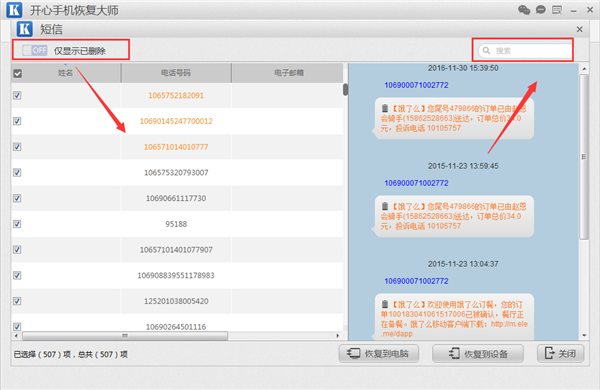Close the 短信 panel with X
The image size is (600, 390).
point(579,29)
